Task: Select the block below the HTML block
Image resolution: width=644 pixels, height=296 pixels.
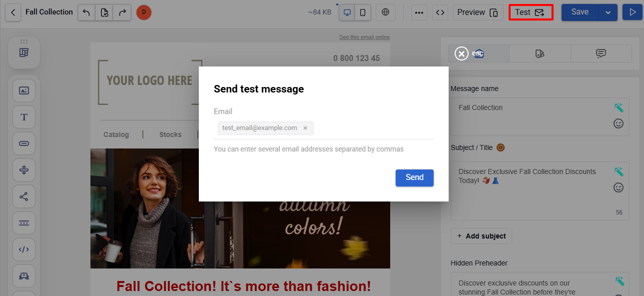Action: (x=24, y=276)
